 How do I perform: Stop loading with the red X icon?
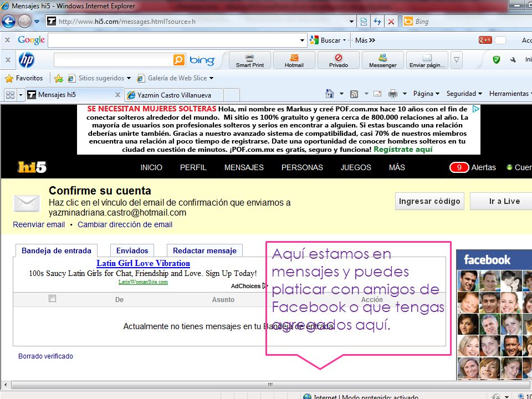coord(391,22)
